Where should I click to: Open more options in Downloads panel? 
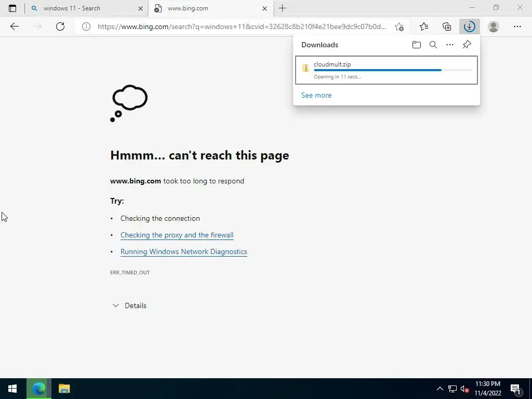click(450, 45)
